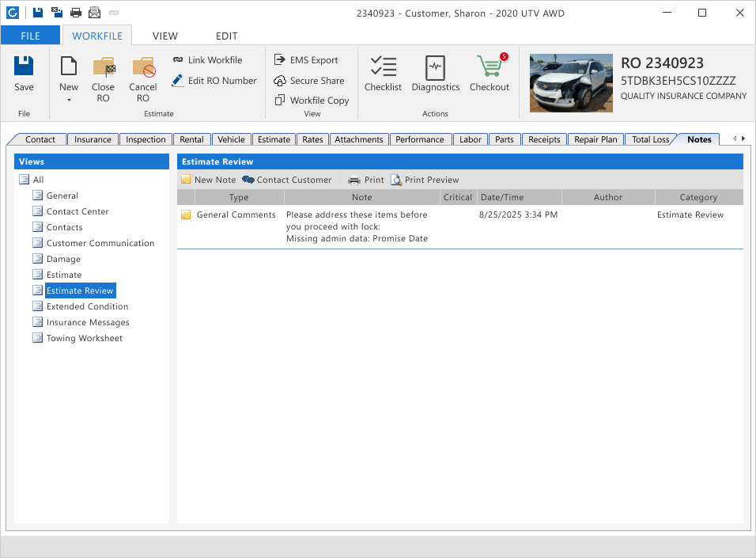Open the Inspection tab

point(146,139)
